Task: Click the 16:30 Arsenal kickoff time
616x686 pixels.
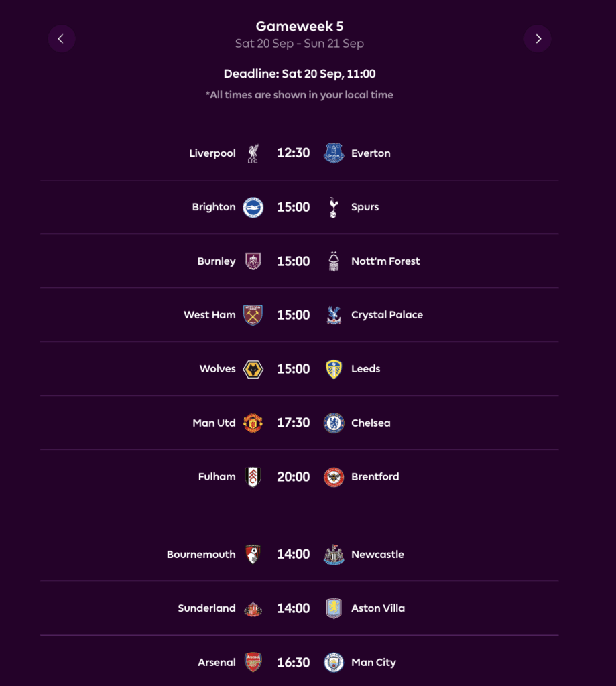Action: (x=293, y=662)
